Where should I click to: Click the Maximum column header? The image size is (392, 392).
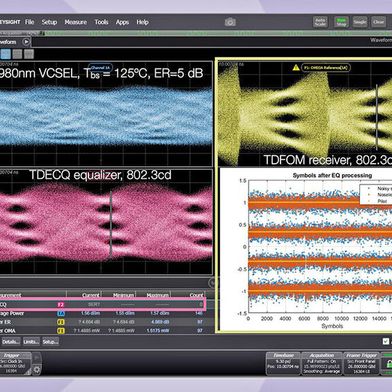coord(157,295)
